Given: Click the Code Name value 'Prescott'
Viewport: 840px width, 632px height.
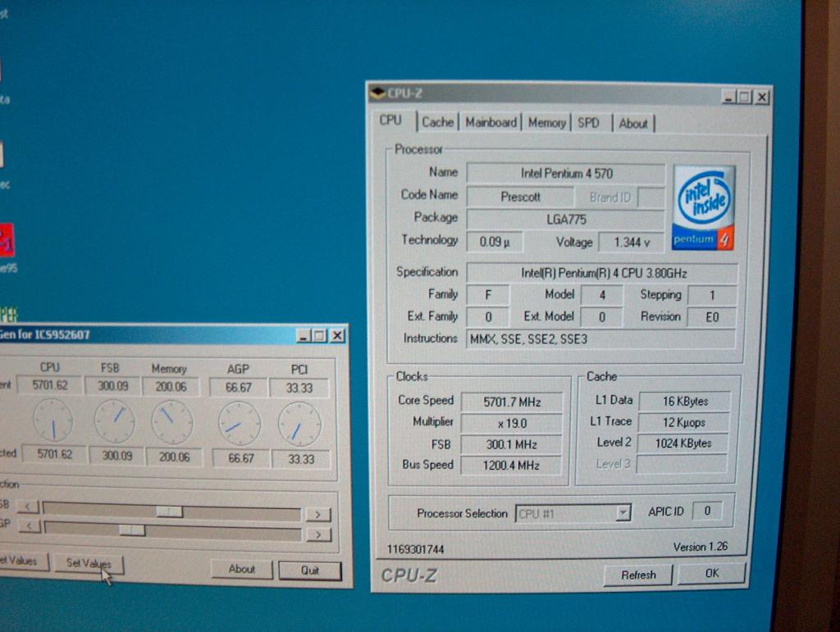Looking at the screenshot, I should 520,197.
